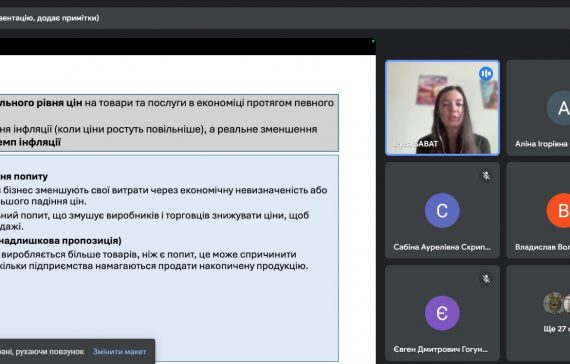
Task: Click the Змінити макет link
Action: click(120, 352)
